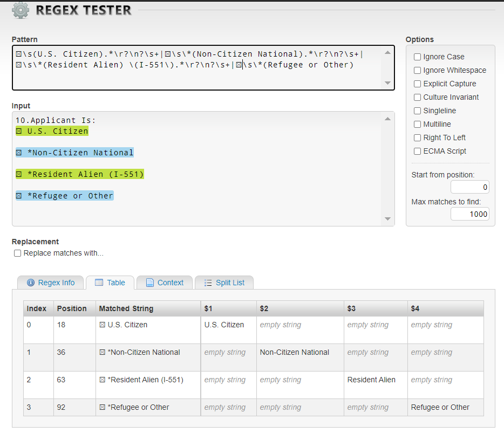Click the Regex Info tab icon
This screenshot has height=433, width=504.
pyautogui.click(x=31, y=283)
